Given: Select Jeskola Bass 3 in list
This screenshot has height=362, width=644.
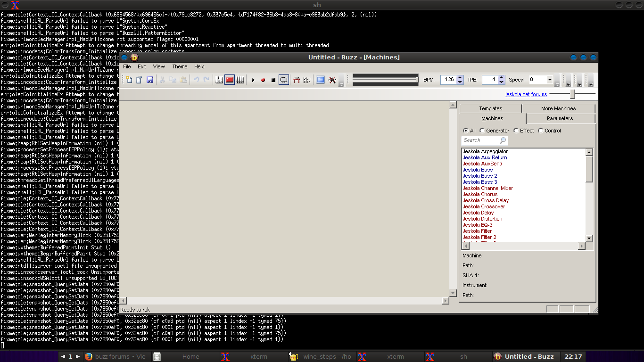Looking at the screenshot, I should 480,182.
